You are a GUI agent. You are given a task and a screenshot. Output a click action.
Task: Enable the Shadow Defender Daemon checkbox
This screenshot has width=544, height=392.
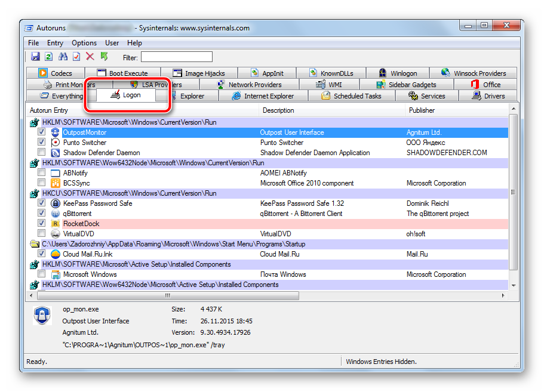(41, 153)
